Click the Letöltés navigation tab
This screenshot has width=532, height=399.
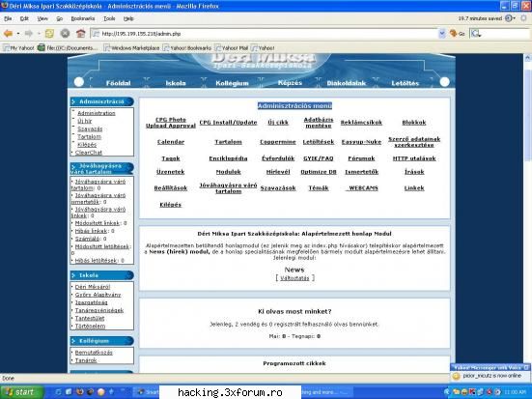pyautogui.click(x=406, y=83)
